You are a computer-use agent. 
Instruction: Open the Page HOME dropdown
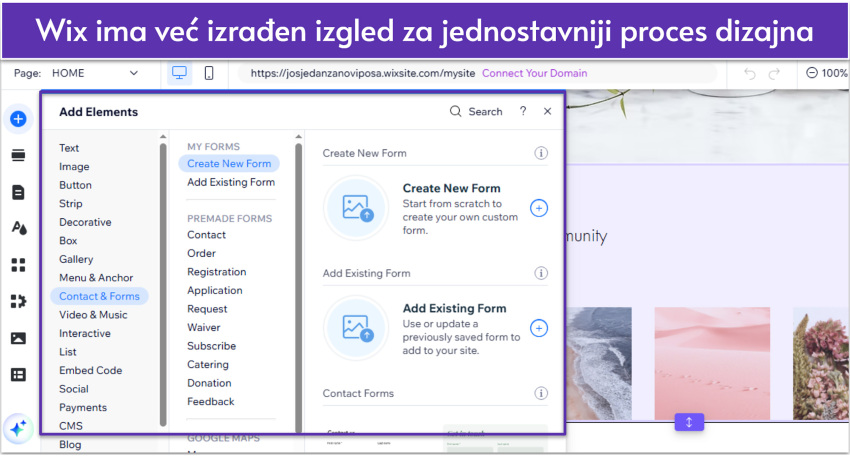click(95, 73)
